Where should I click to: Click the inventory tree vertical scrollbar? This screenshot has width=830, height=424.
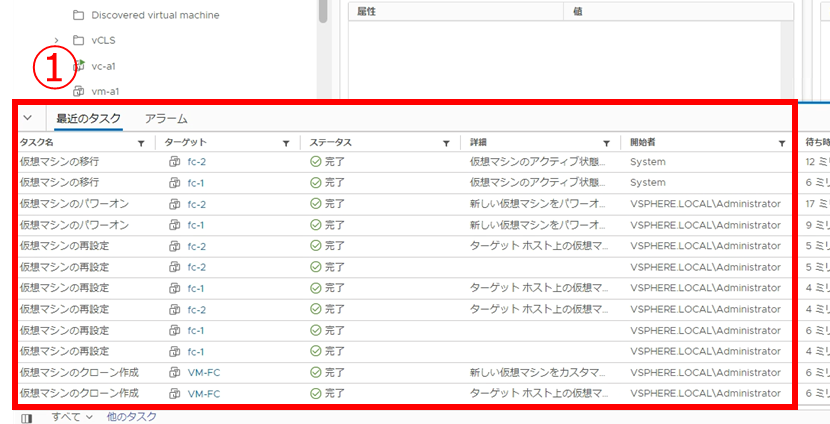tap(323, 10)
